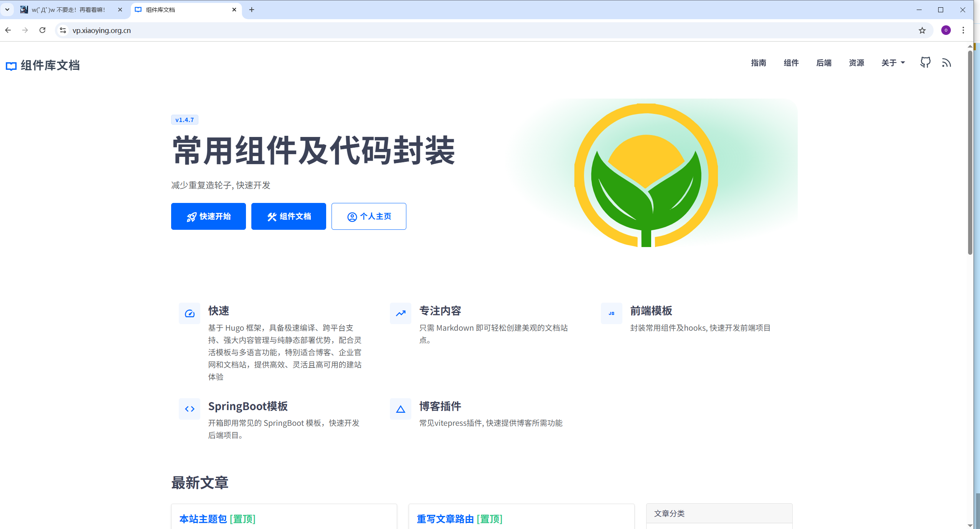Reload the current page
Screen dimensions: 980x529
43,30
